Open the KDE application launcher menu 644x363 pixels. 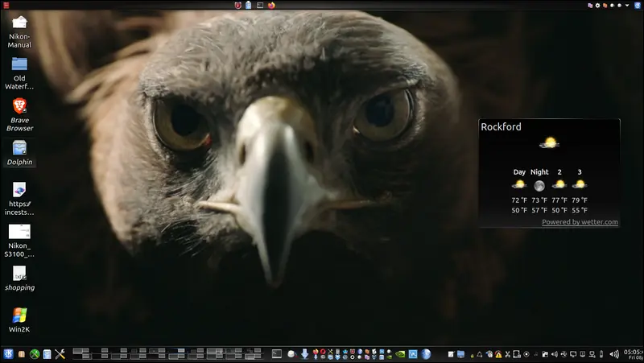[8, 353]
